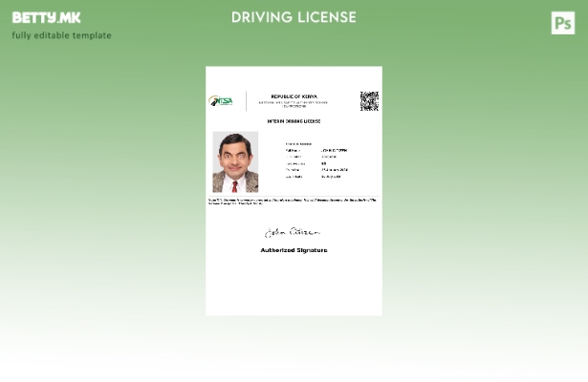Select the REPUBLIC OF KENYA heading
Image resolution: width=588 pixels, height=382 pixels.
(x=294, y=96)
